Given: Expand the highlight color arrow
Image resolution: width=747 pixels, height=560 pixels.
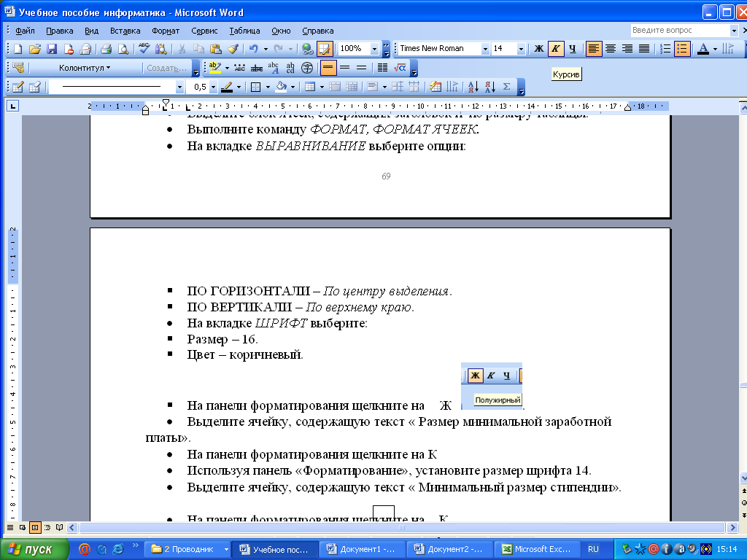Looking at the screenshot, I should coord(227,68).
